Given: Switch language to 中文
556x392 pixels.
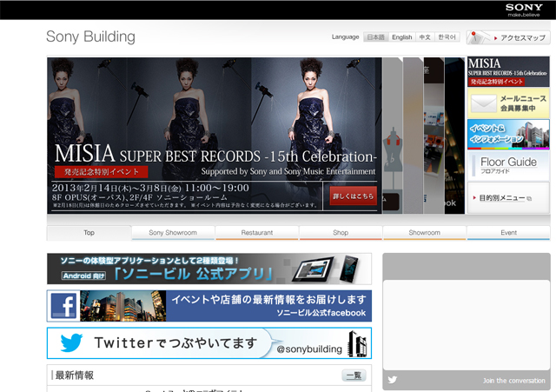Looking at the screenshot, I should [x=425, y=37].
